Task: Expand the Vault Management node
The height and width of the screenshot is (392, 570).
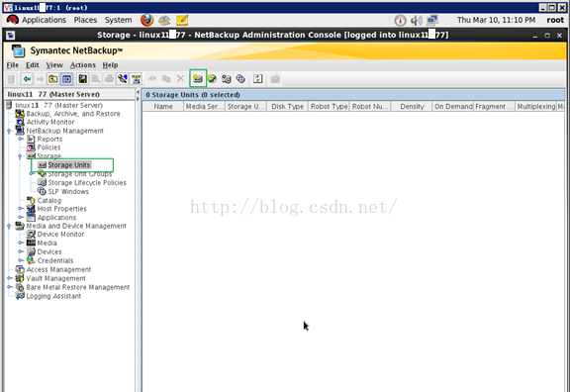Action: pyautogui.click(x=9, y=278)
